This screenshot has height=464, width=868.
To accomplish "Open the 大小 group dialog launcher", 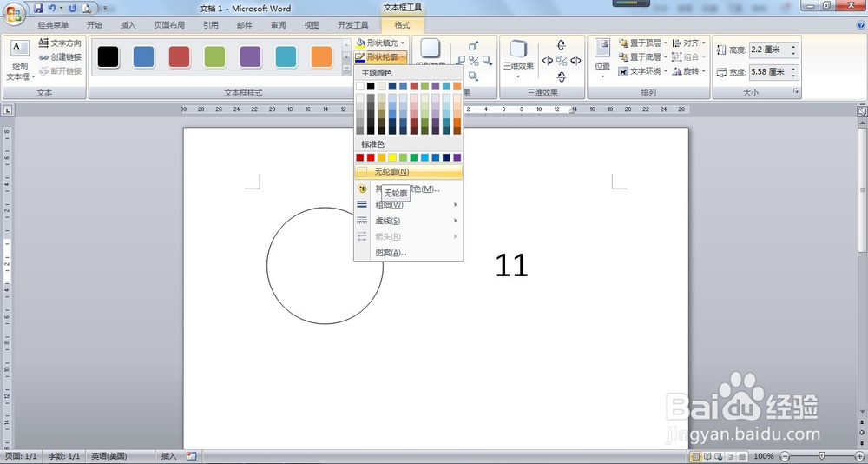I will [x=795, y=91].
